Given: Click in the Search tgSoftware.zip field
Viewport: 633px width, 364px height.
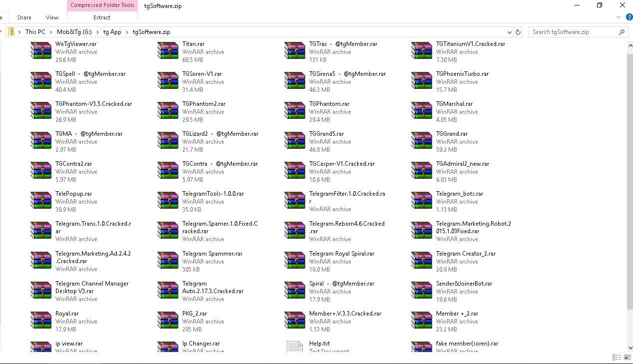Looking at the screenshot, I should (x=572, y=32).
